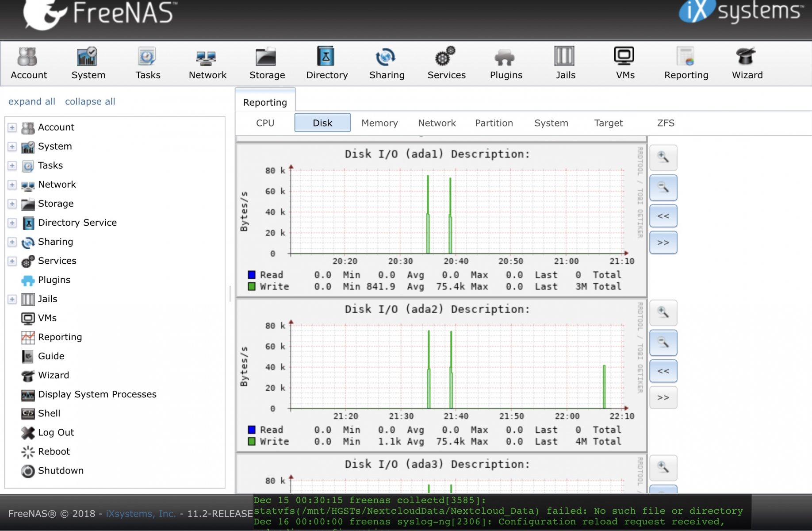This screenshot has width=812, height=531.
Task: Open the Reporting toolbar icon
Action: click(x=686, y=63)
